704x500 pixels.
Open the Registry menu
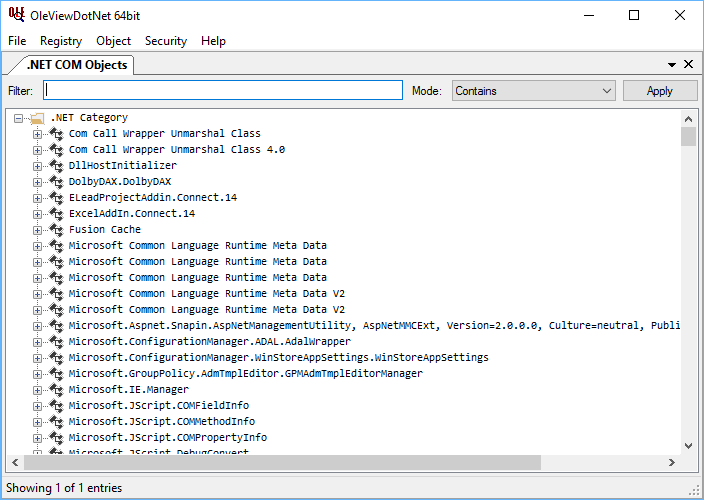pos(61,41)
